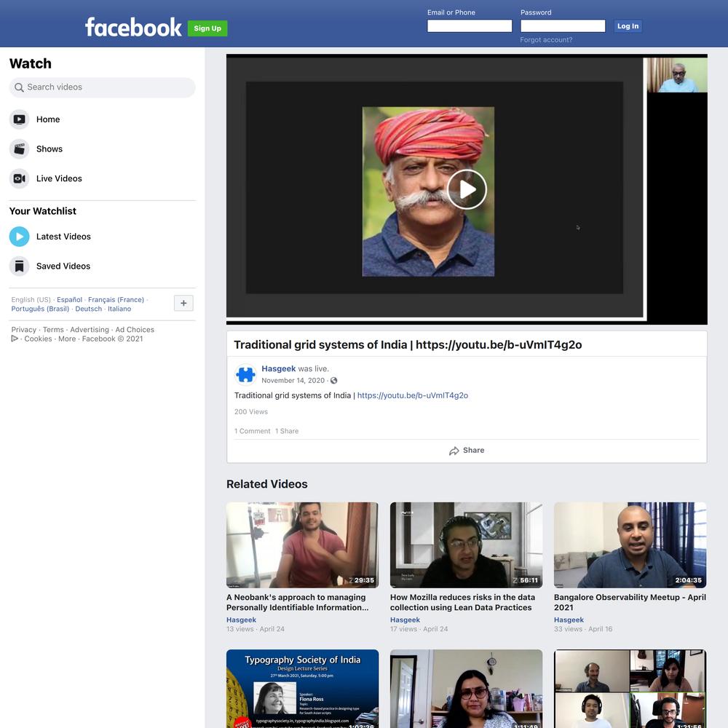This screenshot has width=728, height=728.
Task: Open Typography Society of India thumbnail
Action: pyautogui.click(x=302, y=689)
